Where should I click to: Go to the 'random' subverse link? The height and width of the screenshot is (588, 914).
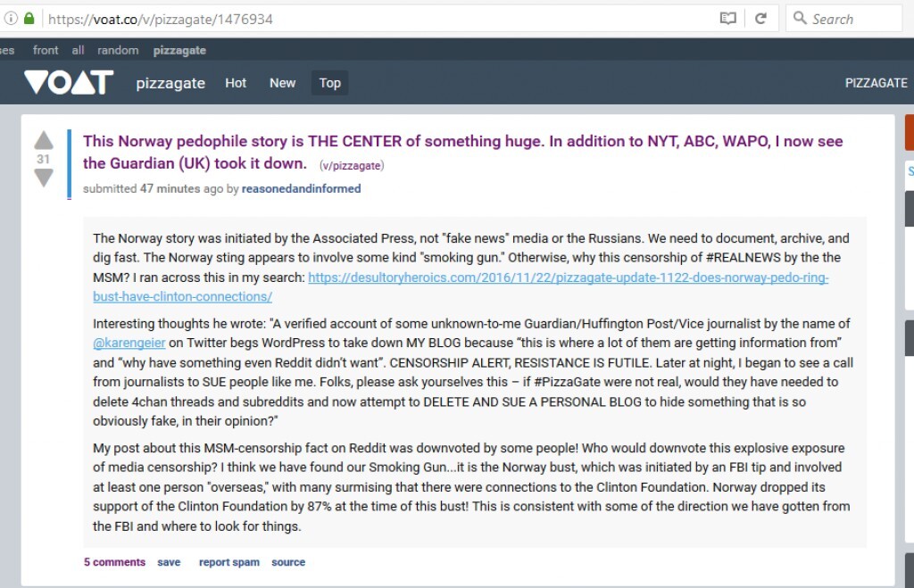pyautogui.click(x=118, y=51)
